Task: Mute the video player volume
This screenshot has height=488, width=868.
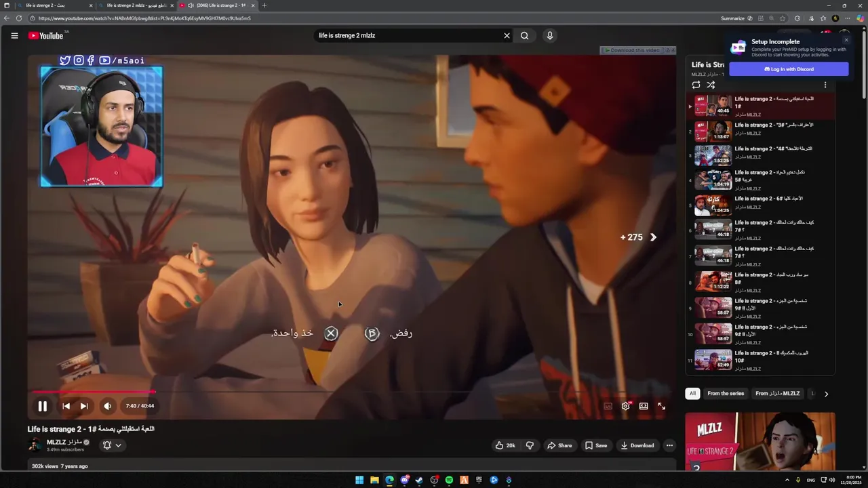Action: pyautogui.click(x=107, y=406)
